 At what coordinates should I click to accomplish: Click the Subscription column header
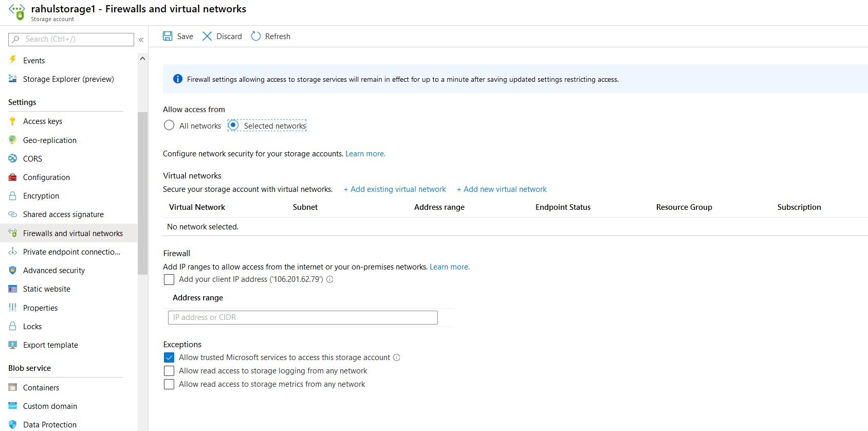tap(799, 207)
